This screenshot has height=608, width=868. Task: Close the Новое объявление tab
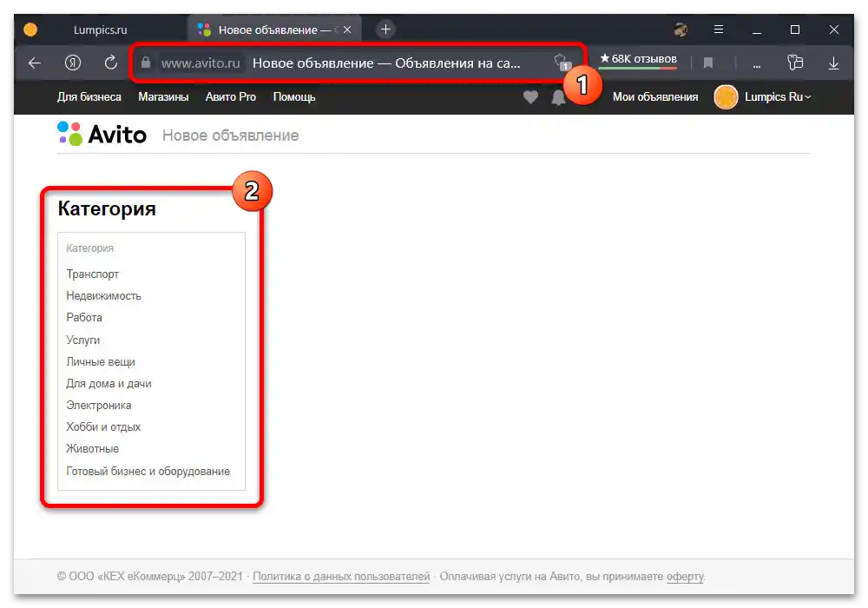[x=347, y=30]
